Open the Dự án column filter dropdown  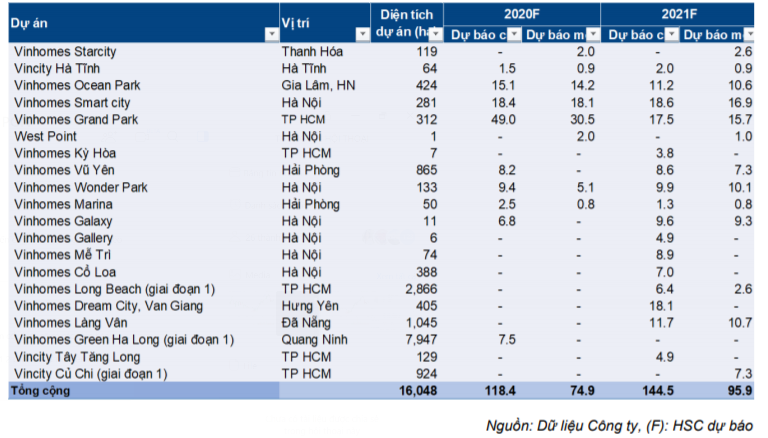point(270,35)
